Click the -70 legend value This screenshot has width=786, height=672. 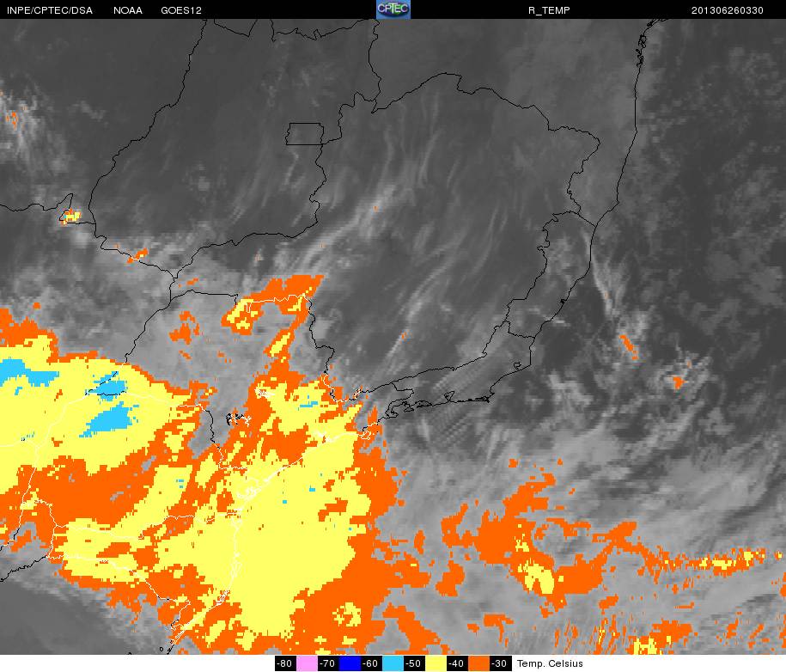point(327,663)
